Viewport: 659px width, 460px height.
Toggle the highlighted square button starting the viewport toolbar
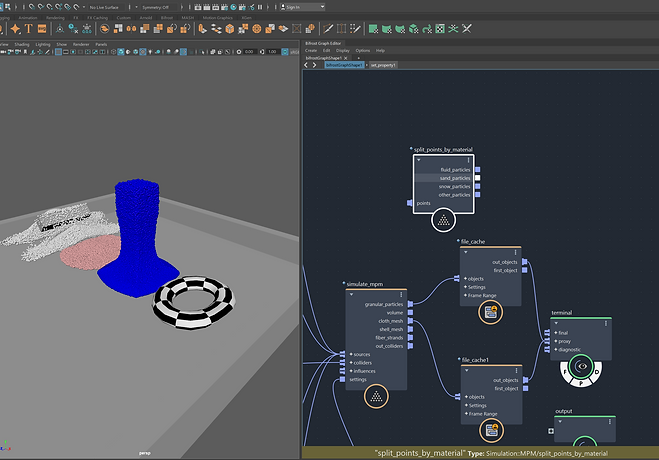coord(58,52)
